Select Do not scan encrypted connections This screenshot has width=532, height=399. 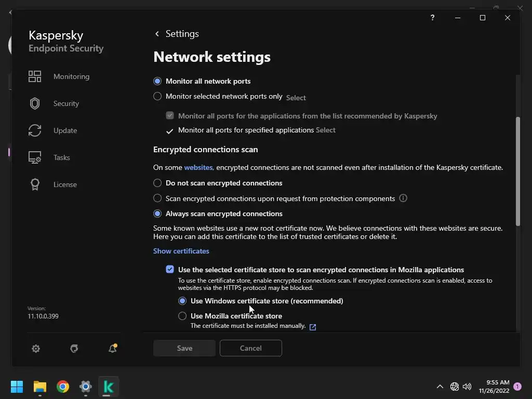pos(157,183)
